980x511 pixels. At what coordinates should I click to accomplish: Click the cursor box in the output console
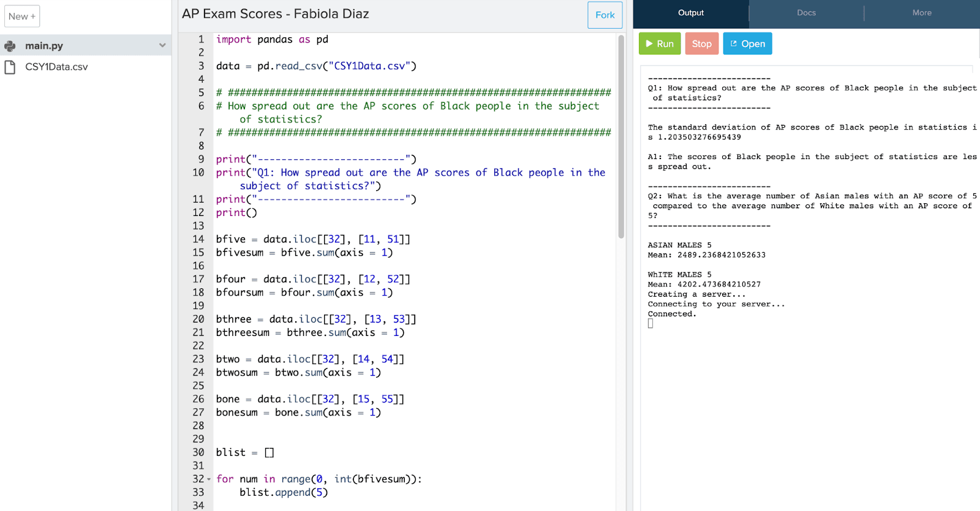[650, 324]
